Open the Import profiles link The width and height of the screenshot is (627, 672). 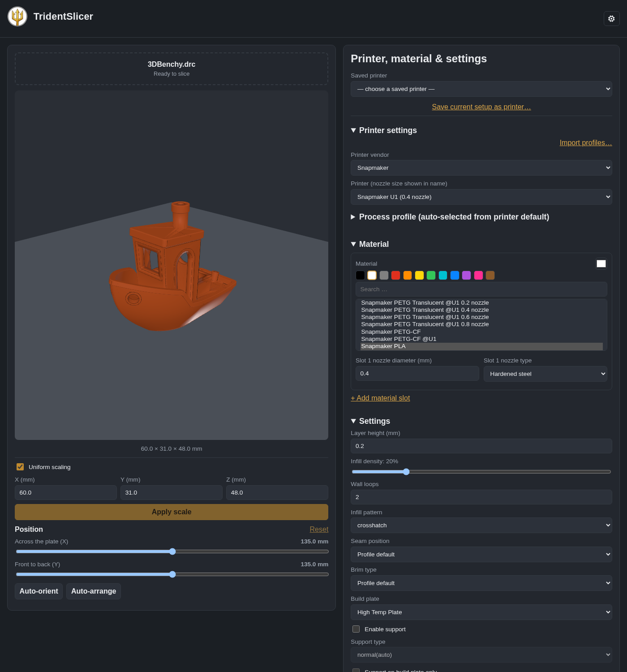click(586, 143)
